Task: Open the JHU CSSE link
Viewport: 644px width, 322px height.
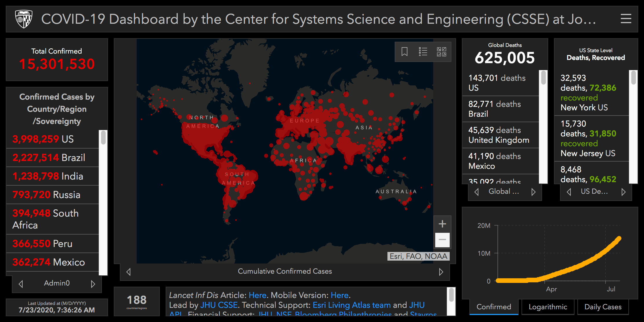Action: click(219, 305)
